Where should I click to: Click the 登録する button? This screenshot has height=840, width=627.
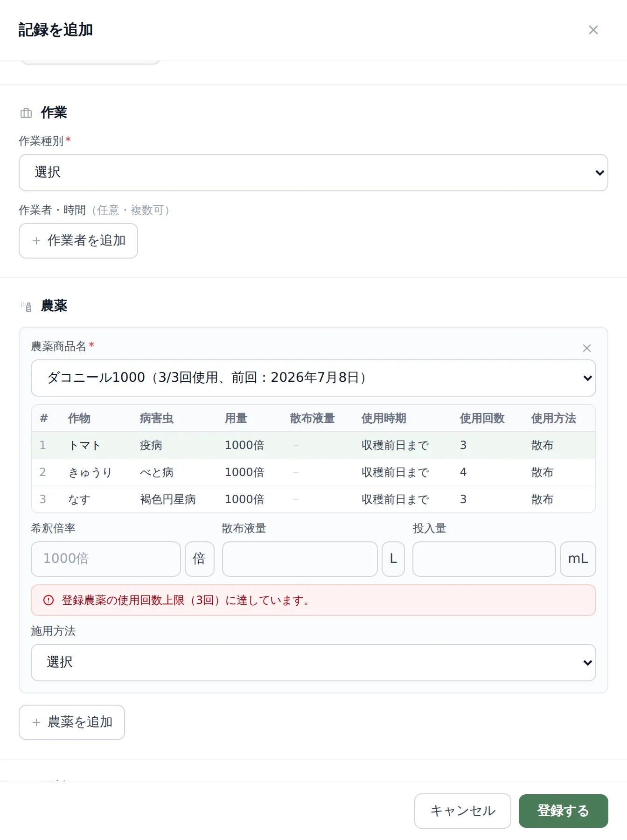pyautogui.click(x=564, y=811)
